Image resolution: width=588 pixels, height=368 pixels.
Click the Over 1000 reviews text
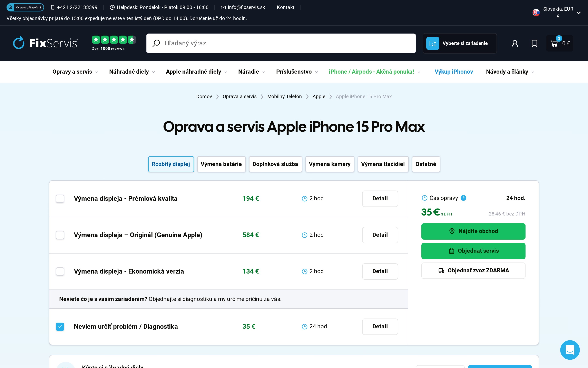[x=108, y=48]
